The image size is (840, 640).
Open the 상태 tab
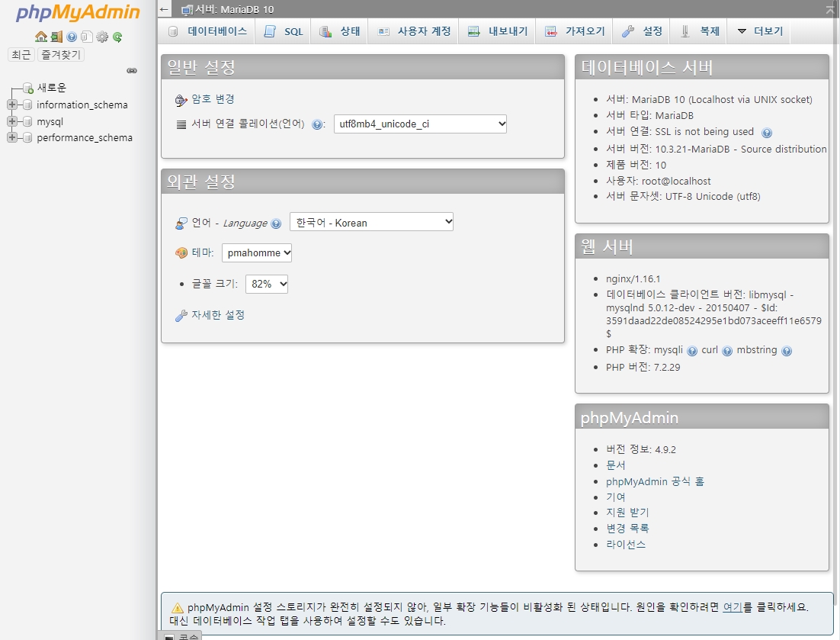tap(340, 31)
